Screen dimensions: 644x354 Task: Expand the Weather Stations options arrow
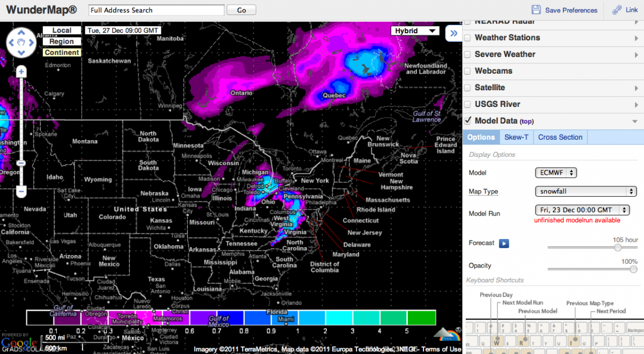point(636,38)
